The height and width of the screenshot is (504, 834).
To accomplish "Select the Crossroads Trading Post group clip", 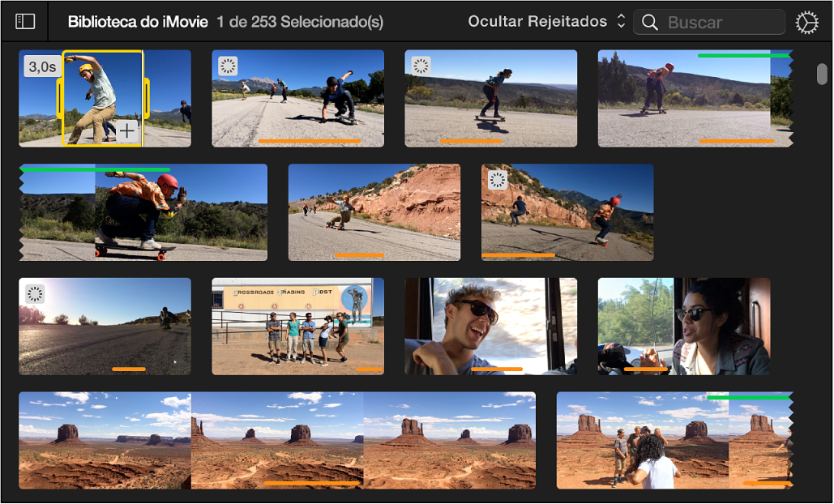I will click(x=297, y=326).
